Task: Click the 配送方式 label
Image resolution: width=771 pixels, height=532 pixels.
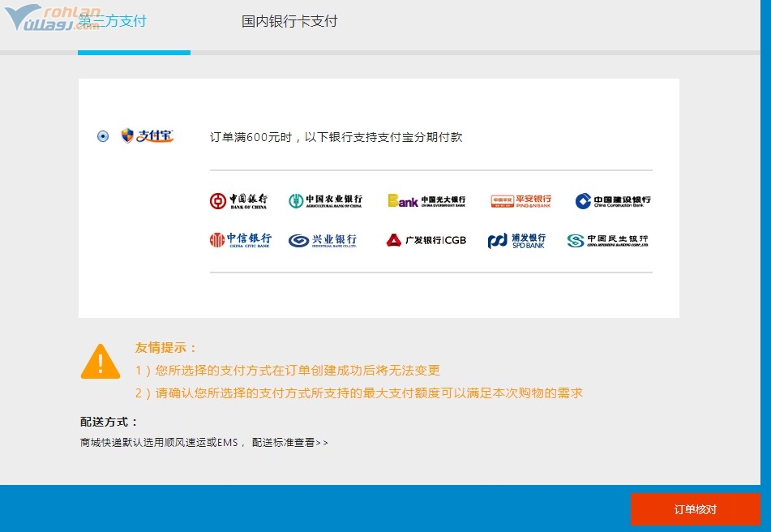Action: 109,422
